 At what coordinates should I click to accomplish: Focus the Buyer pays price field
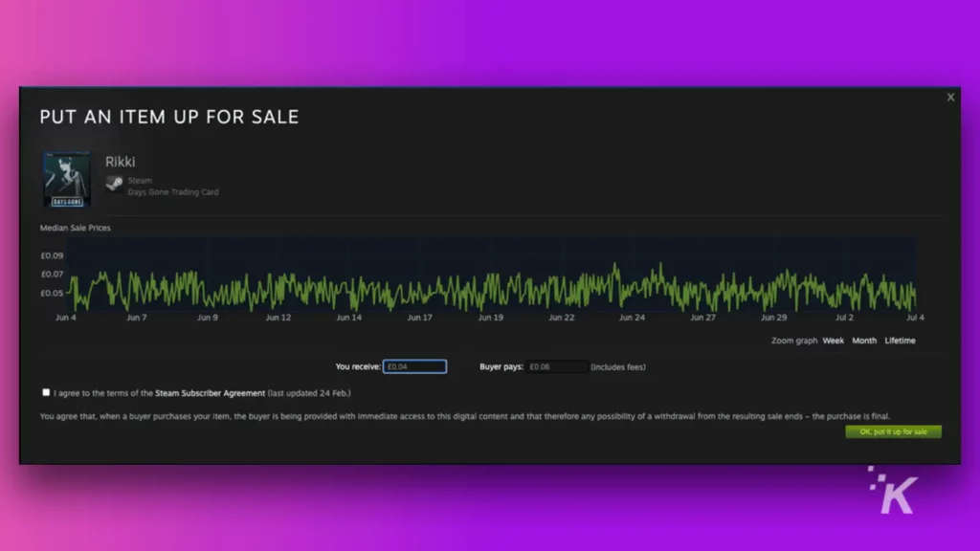(556, 366)
